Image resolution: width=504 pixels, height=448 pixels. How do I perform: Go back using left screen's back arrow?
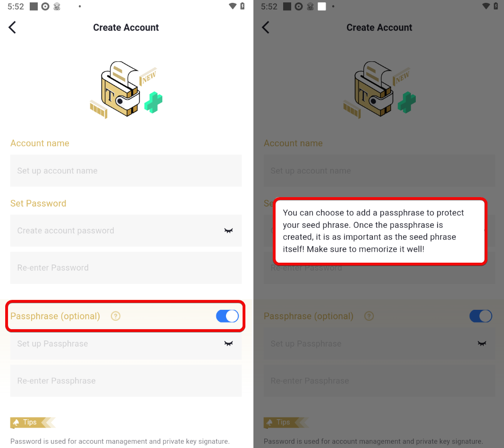tap(12, 27)
